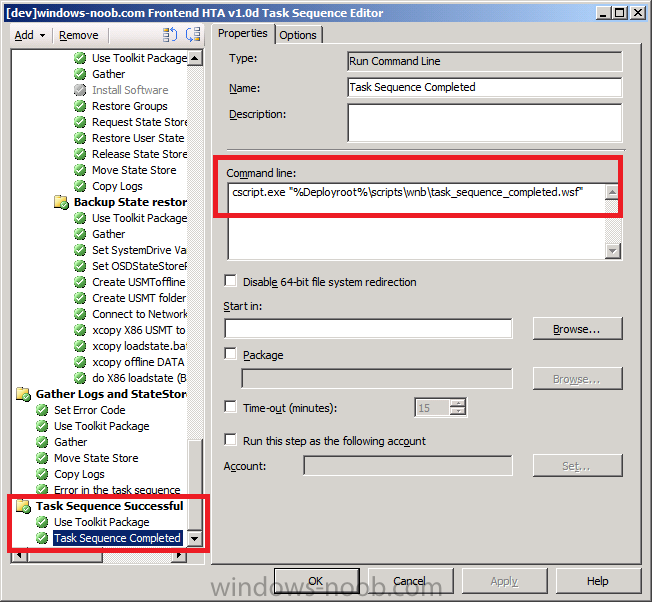Click the Start in input field
This screenshot has width=652, height=602.
[x=368, y=329]
